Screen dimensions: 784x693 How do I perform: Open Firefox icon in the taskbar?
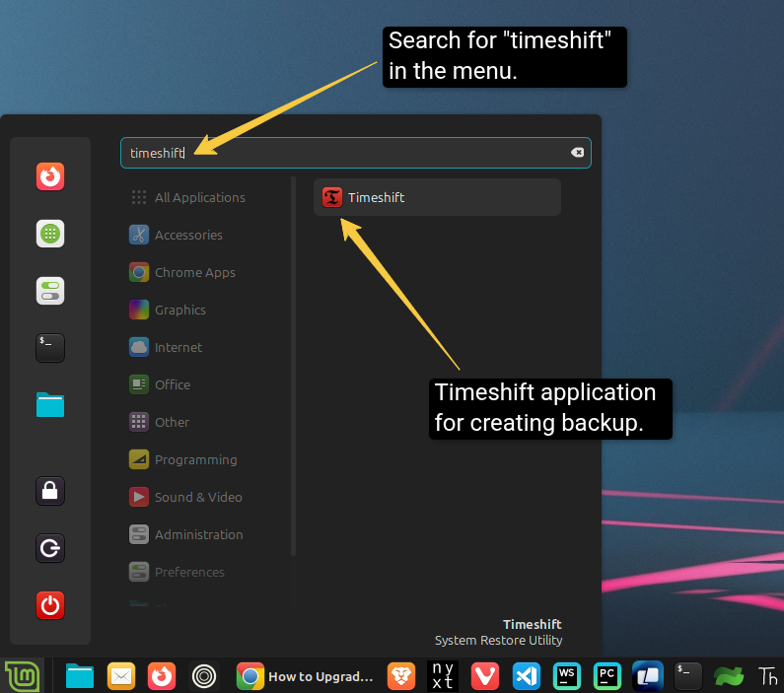[162, 676]
